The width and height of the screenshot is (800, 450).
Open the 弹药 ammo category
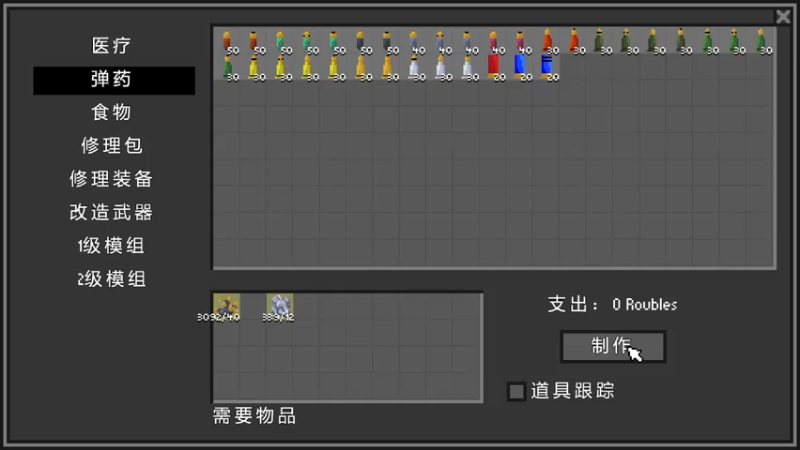coord(114,80)
